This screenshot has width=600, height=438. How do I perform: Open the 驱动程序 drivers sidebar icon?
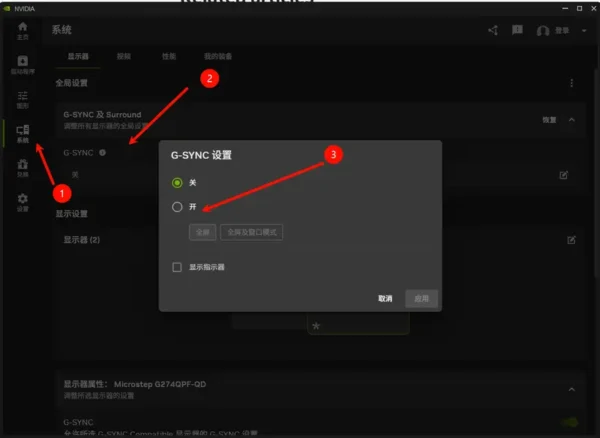23,65
